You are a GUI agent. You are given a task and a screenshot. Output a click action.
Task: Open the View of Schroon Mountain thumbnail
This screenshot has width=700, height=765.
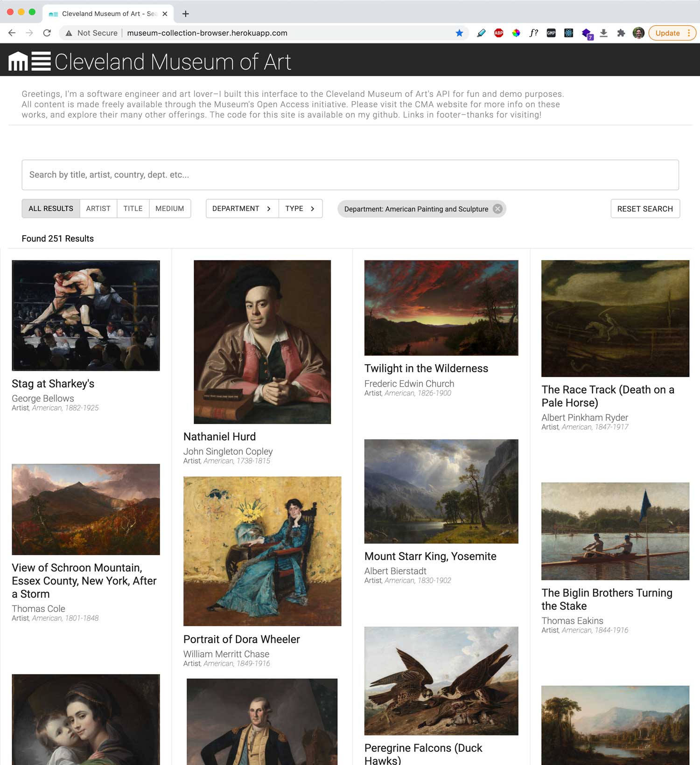click(86, 509)
